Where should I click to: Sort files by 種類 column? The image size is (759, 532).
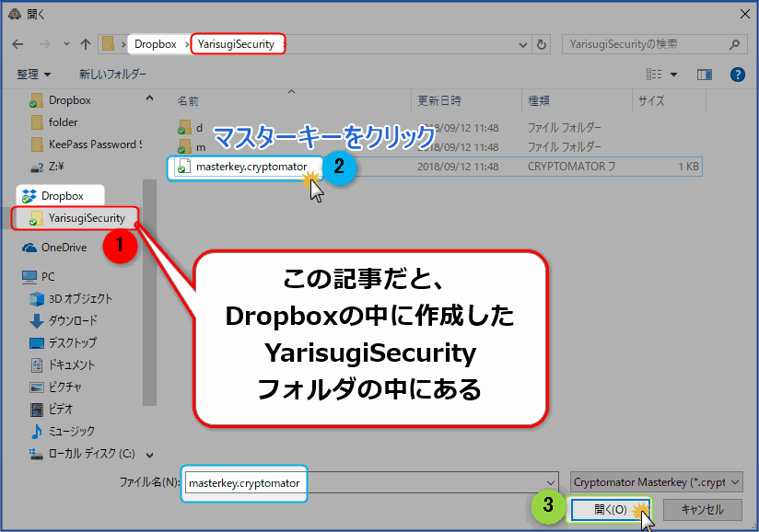(539, 100)
